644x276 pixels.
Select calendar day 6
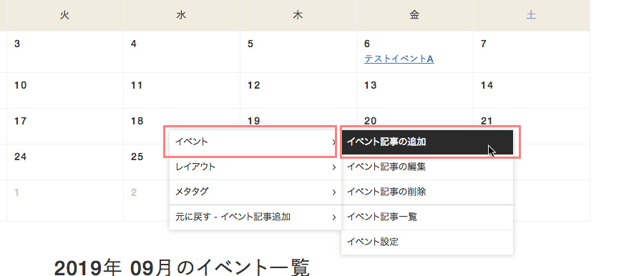point(367,44)
